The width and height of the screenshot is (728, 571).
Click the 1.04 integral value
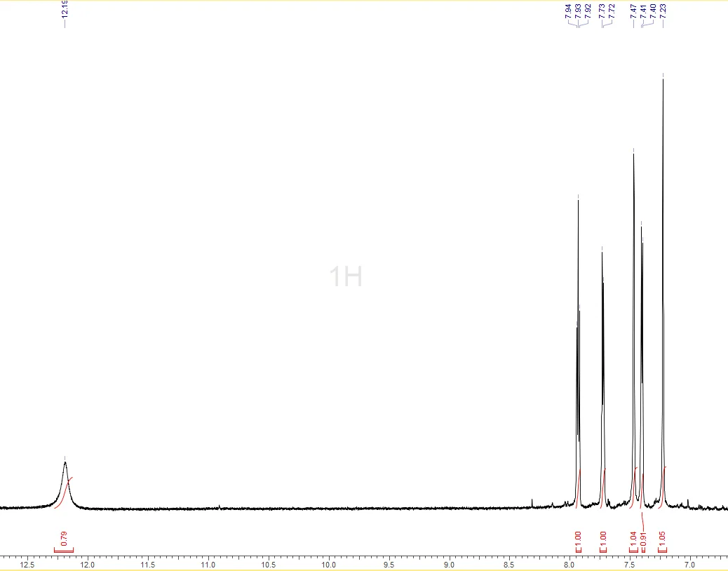click(634, 539)
